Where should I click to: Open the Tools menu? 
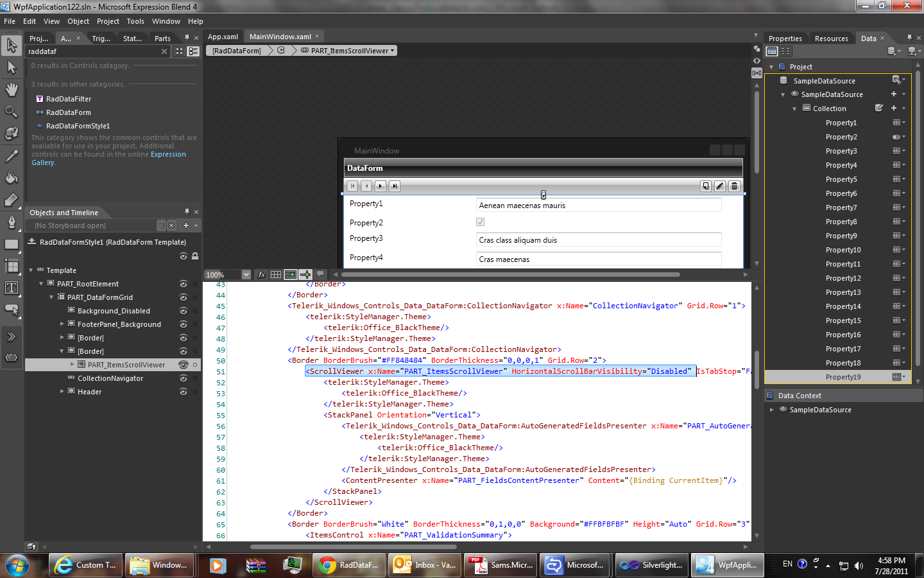[135, 21]
